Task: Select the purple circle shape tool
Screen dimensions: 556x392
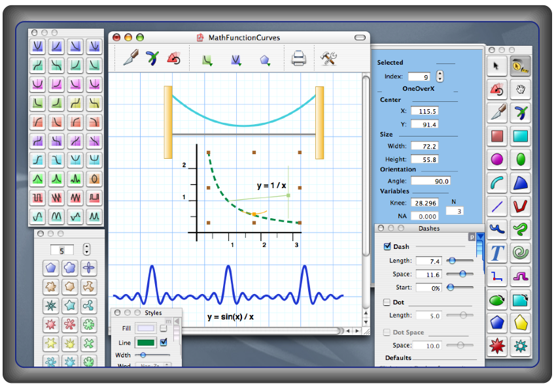Action: point(496,159)
